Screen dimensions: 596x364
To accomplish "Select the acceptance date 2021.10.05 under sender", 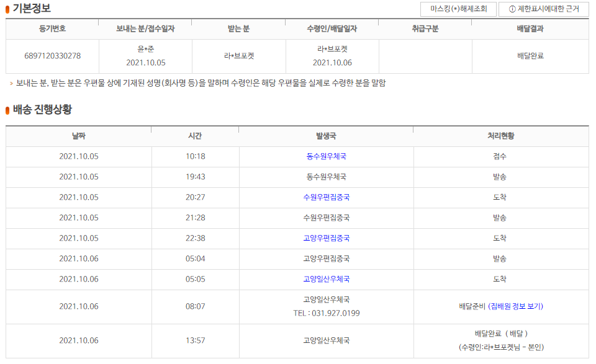I will click(x=145, y=63).
